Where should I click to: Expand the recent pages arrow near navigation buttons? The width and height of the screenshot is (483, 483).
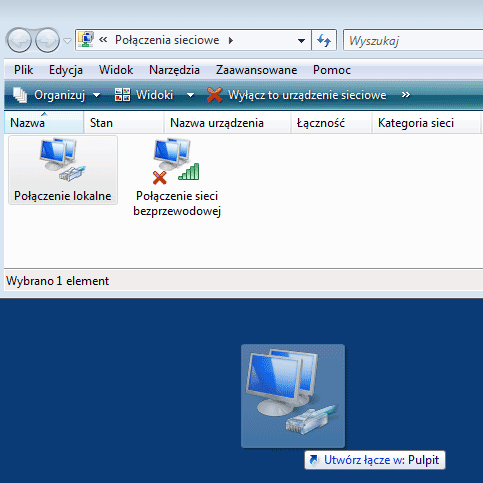pos(67,41)
